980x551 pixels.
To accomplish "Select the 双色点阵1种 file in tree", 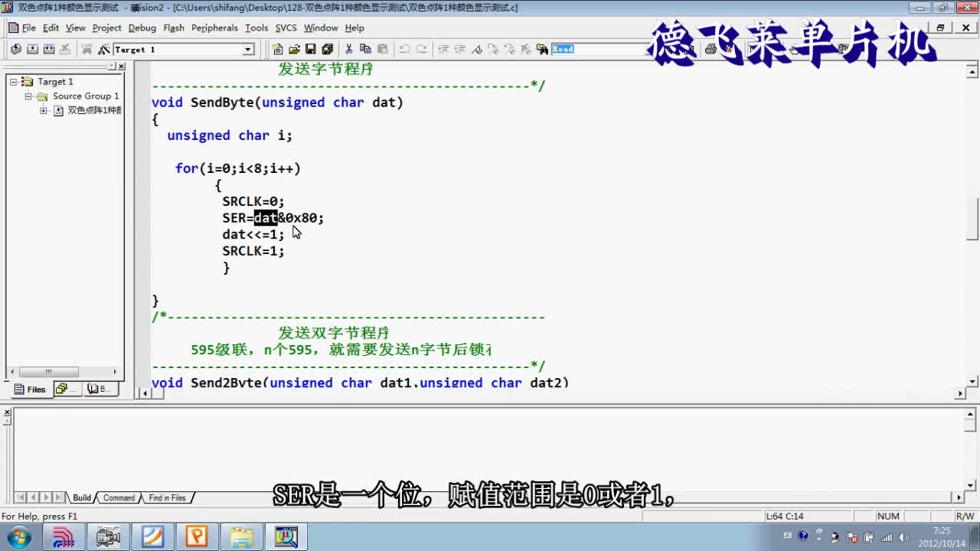I will pos(94,110).
